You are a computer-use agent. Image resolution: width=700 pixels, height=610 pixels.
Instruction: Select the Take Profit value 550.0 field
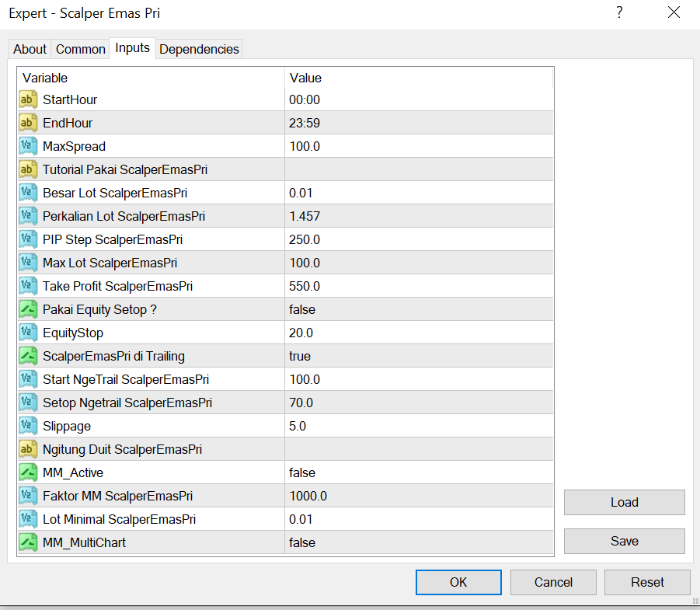[x=418, y=286]
